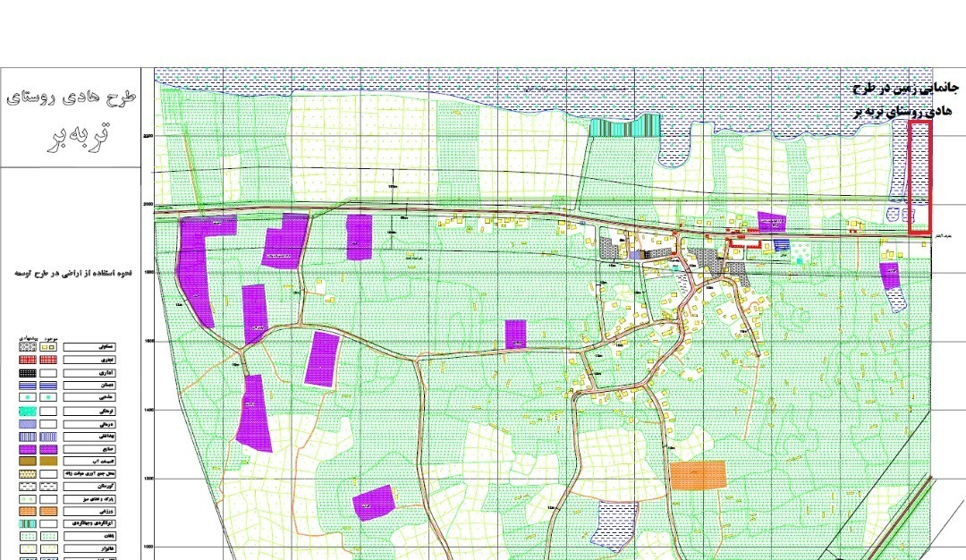Select the 'اداری' legend label
The width and height of the screenshot is (966, 560).
coord(89,373)
